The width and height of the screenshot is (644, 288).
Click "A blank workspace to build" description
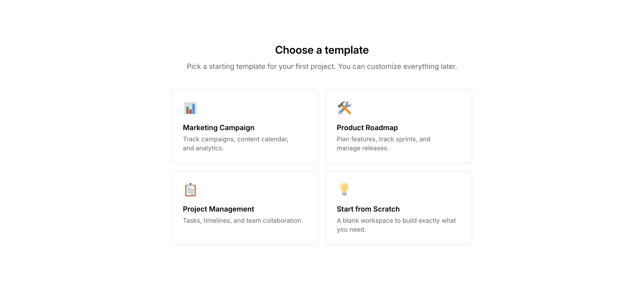pos(396,220)
